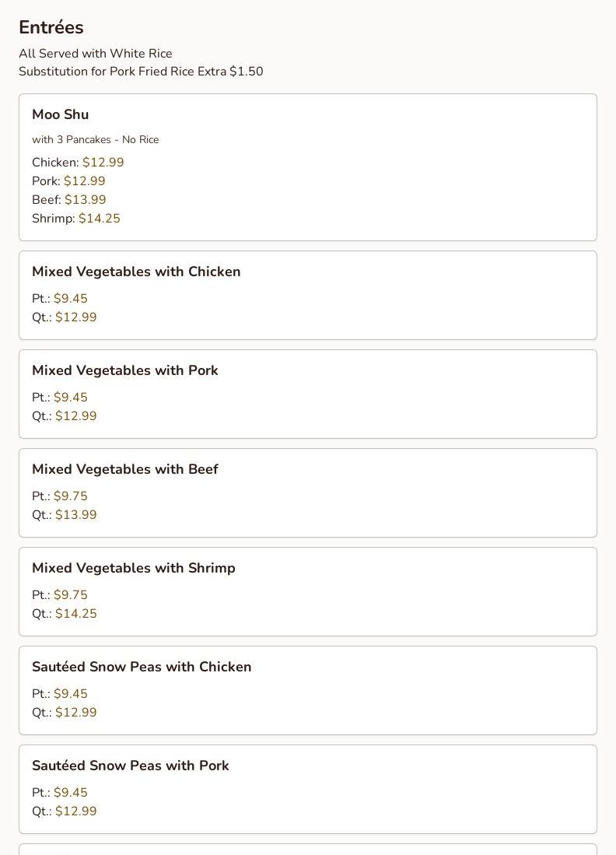Select the Moo Shu Pork price line
The width and height of the screenshot is (616, 855).
(68, 181)
